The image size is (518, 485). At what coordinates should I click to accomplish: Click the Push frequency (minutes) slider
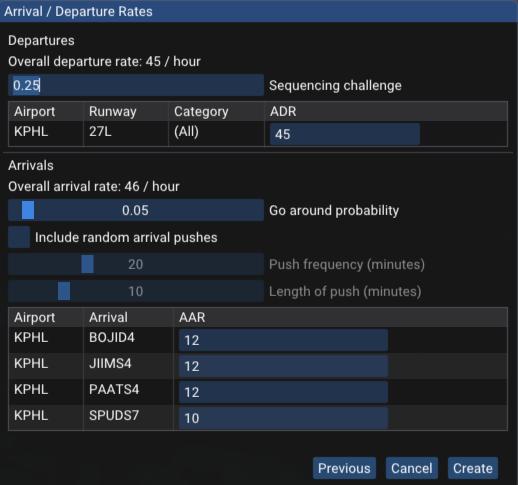pyautogui.click(x=136, y=264)
